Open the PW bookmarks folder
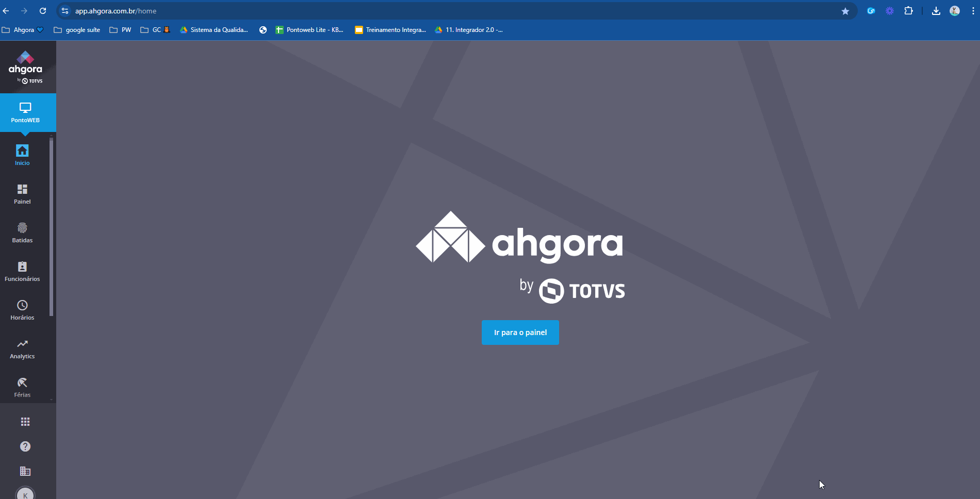 (121, 30)
